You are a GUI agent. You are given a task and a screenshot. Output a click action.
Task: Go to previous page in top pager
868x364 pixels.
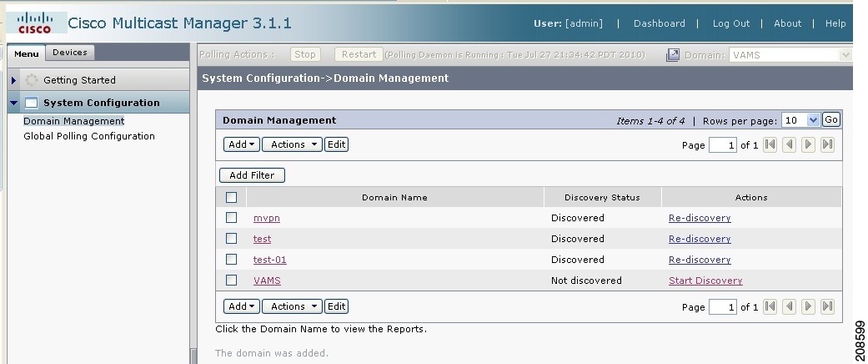790,144
